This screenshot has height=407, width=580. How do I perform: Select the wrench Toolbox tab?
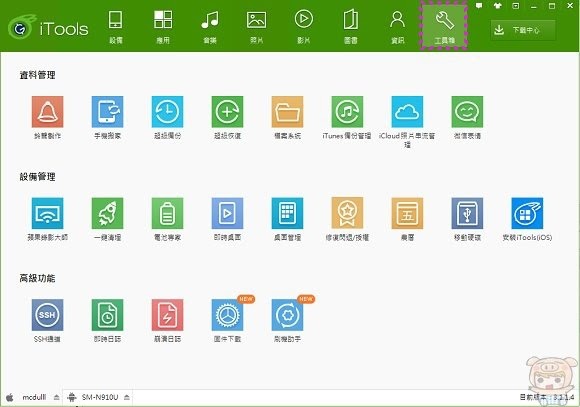pos(444,27)
